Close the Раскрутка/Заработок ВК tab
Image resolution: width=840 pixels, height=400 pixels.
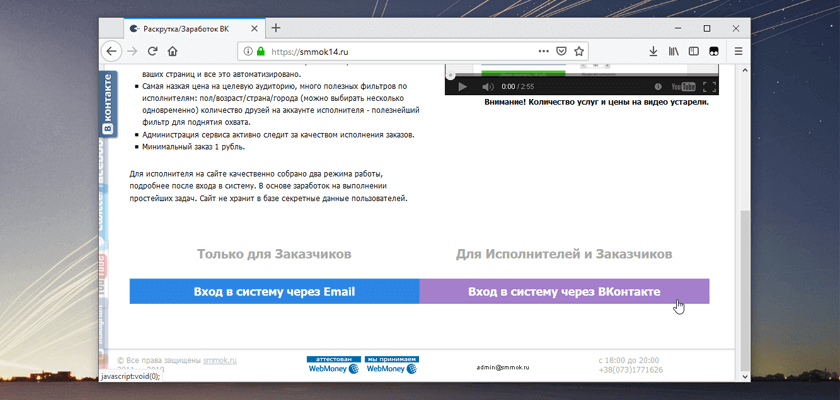[254, 29]
